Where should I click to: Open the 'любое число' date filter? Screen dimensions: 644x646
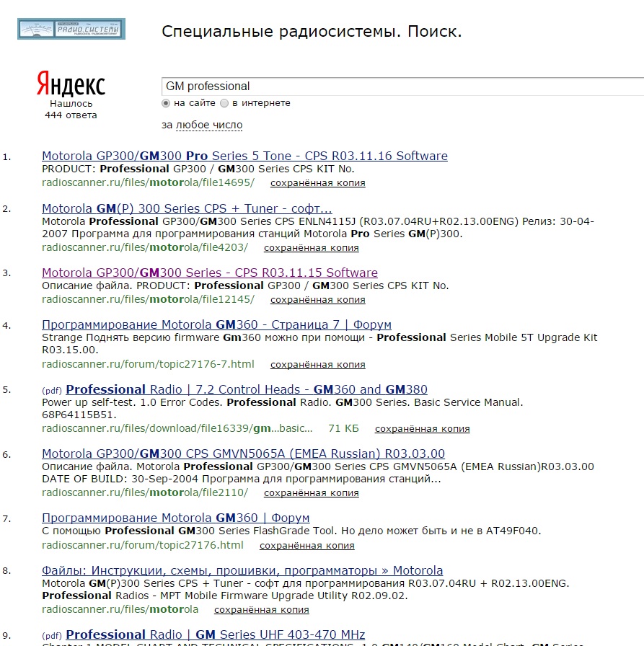click(209, 125)
